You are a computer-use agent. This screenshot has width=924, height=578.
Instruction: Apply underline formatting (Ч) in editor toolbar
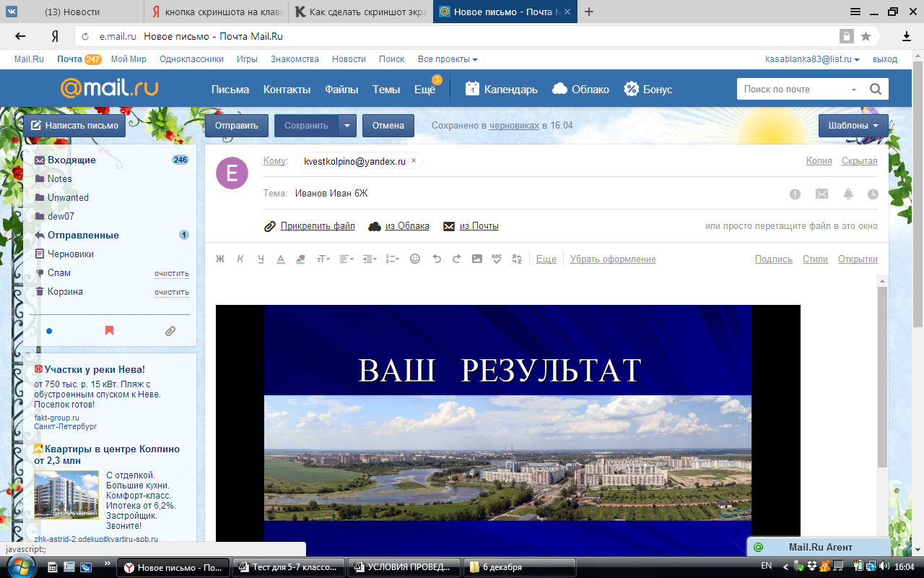pos(261,259)
